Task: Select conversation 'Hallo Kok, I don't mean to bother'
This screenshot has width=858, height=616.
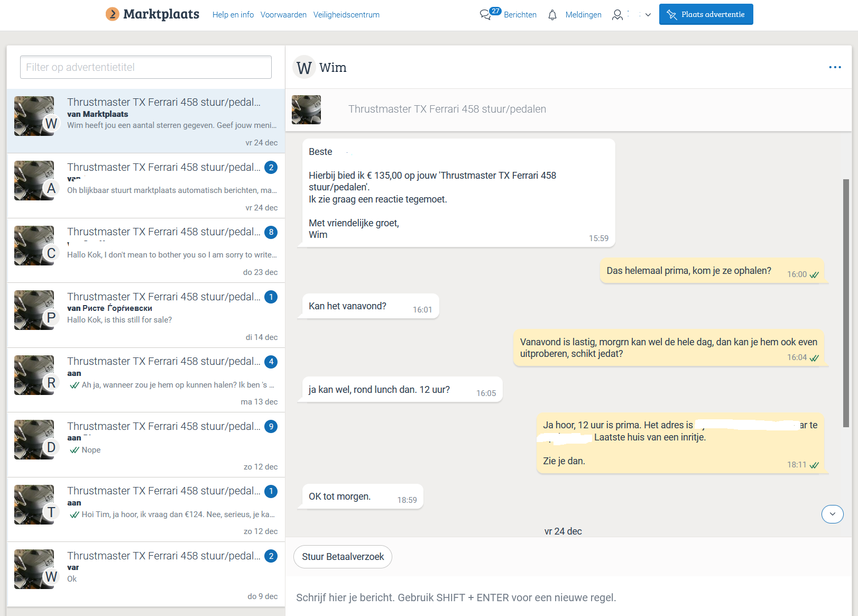Action: (x=146, y=251)
